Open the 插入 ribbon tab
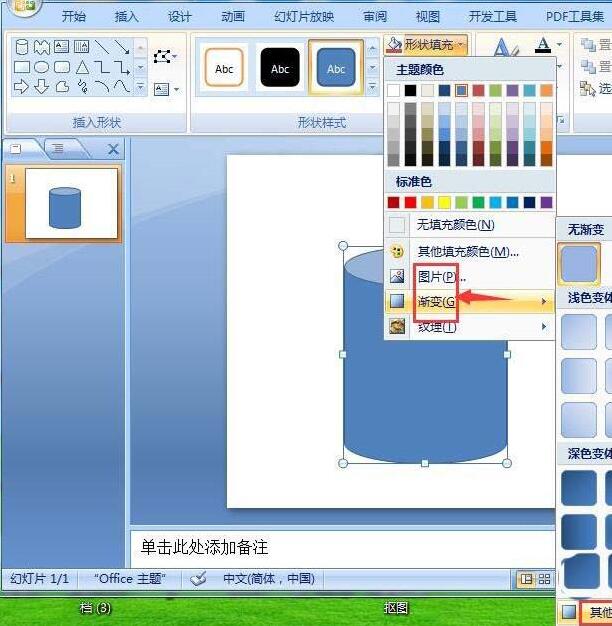 127,16
